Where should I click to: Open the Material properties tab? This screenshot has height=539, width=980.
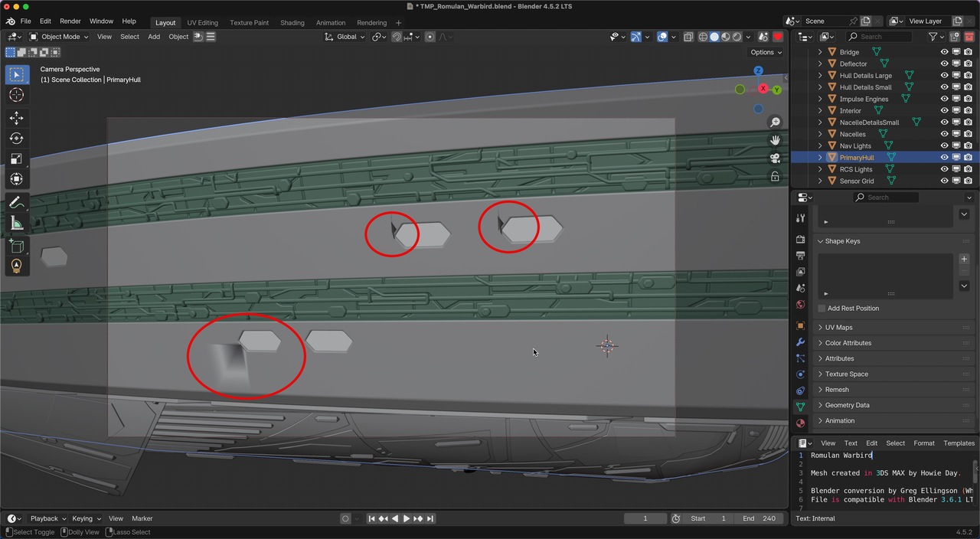(x=801, y=423)
